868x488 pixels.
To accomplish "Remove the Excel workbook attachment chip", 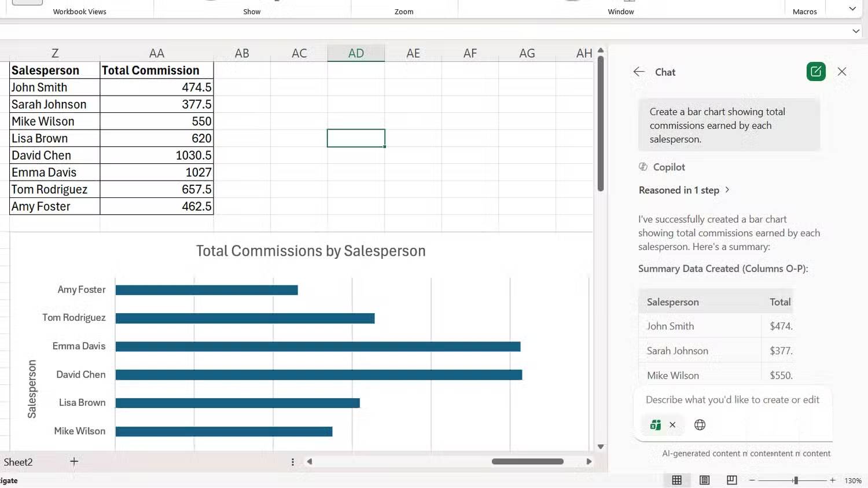I will coord(672,424).
